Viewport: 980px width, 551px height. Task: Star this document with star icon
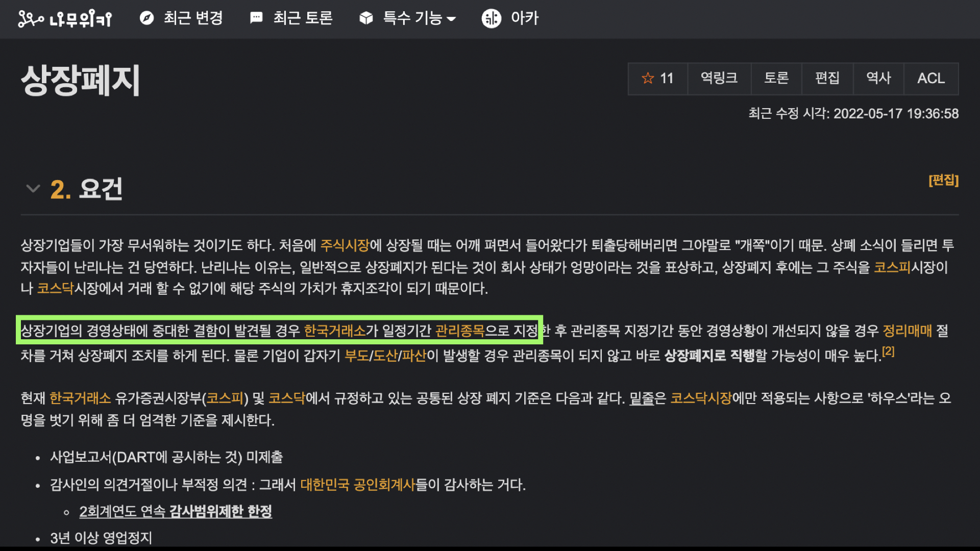pyautogui.click(x=648, y=78)
